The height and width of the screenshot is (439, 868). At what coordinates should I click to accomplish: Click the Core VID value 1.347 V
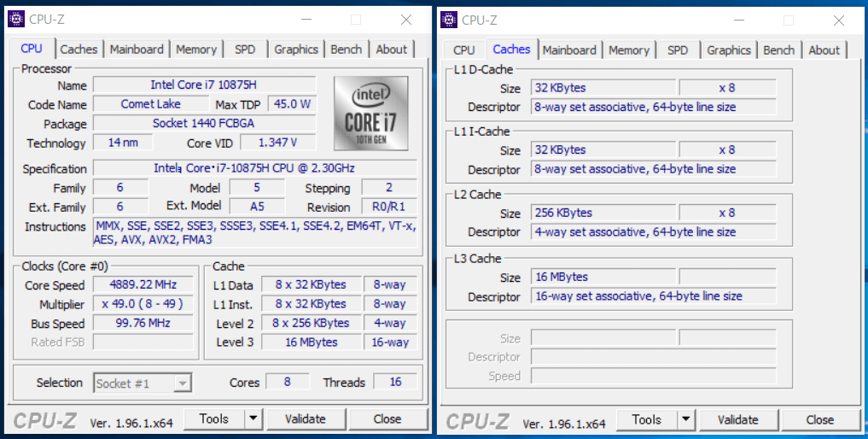[278, 143]
